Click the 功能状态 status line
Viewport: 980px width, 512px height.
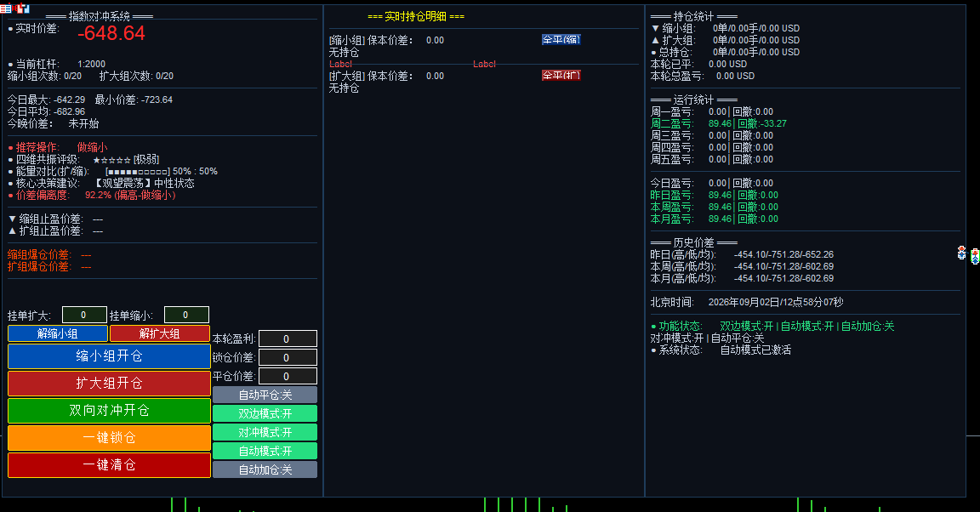(772, 327)
